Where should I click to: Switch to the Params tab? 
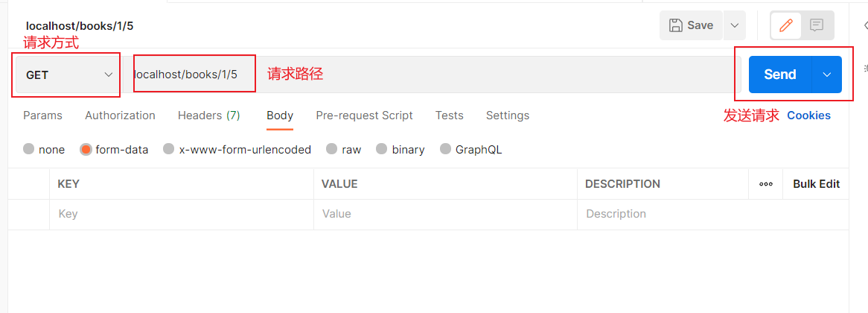point(42,116)
